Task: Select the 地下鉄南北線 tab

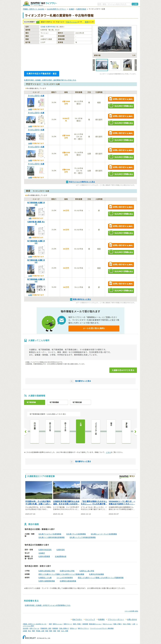Action: (x=80, y=402)
